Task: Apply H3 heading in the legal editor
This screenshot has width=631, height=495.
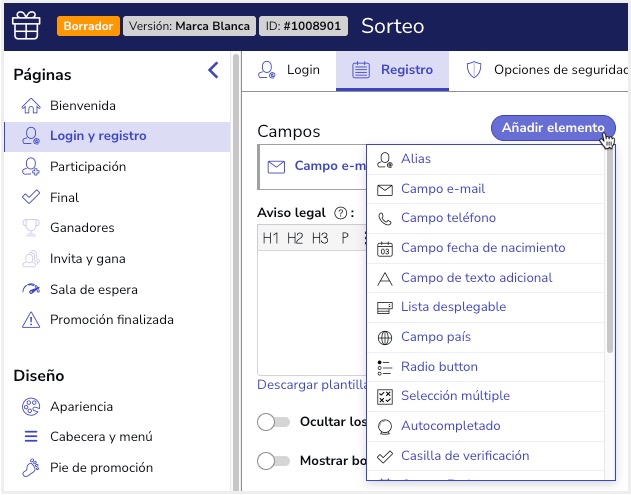Action: coord(320,238)
